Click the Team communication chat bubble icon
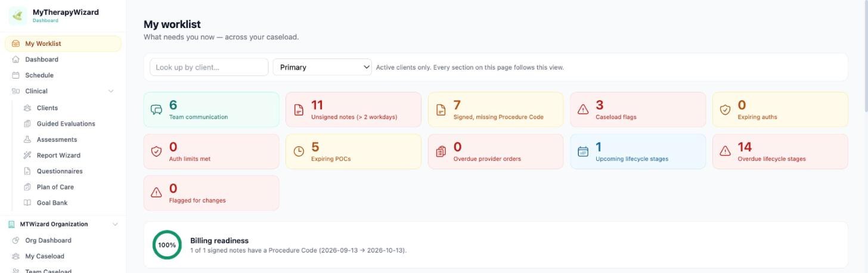The image size is (868, 273). [156, 110]
